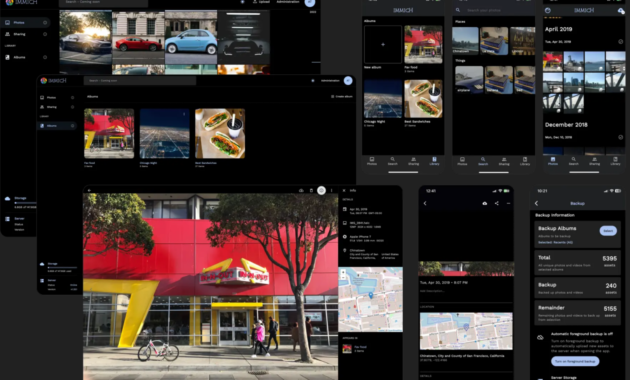Image resolution: width=630 pixels, height=380 pixels.
Task: Open the fast food album in the web window
Action: (x=109, y=133)
